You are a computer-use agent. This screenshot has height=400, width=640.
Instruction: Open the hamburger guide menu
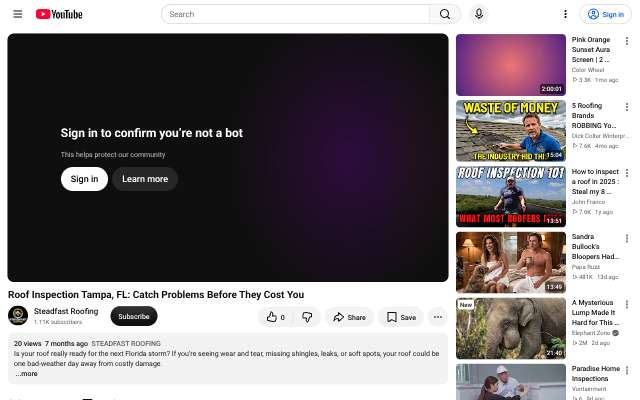coord(18,14)
